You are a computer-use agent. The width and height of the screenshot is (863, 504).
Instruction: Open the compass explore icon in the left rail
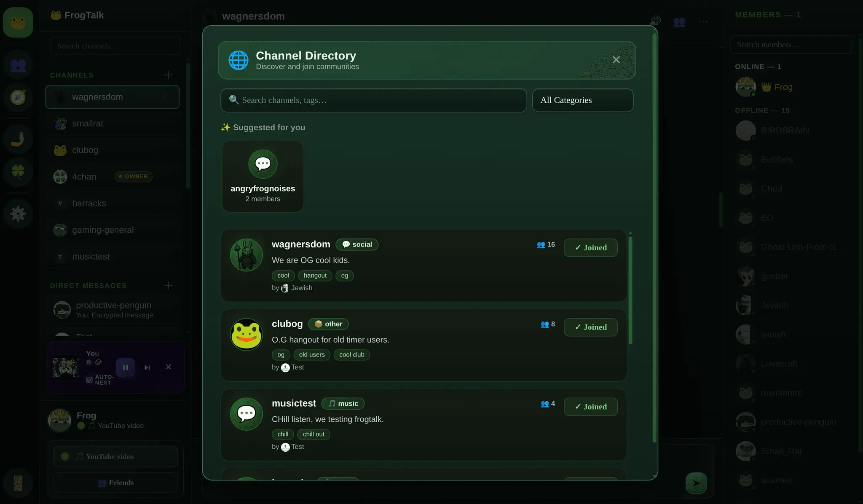point(18,97)
